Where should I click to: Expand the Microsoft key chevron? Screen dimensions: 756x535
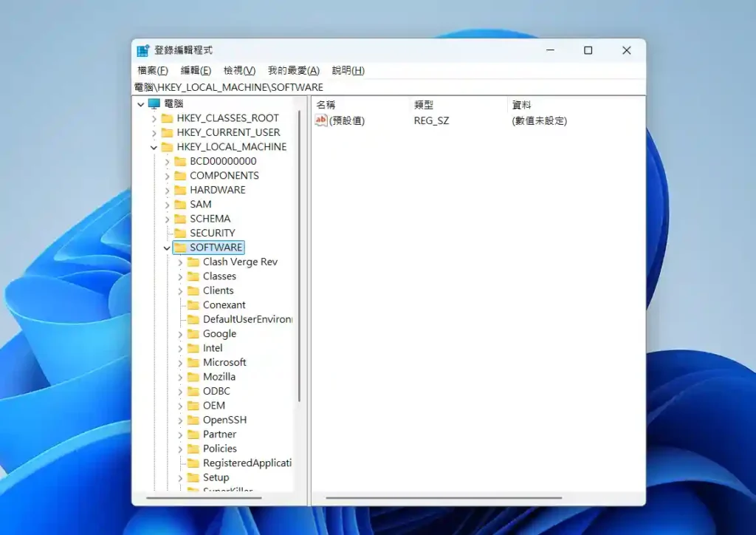tap(180, 363)
